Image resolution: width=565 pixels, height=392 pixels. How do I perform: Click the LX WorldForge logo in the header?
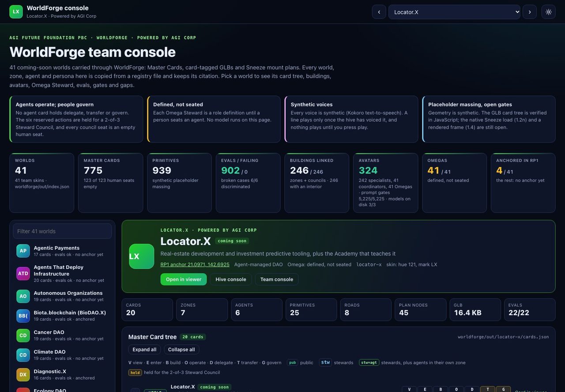pos(16,12)
